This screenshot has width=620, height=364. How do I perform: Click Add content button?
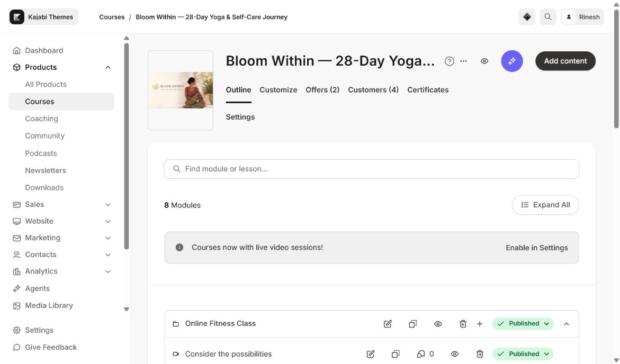point(565,61)
